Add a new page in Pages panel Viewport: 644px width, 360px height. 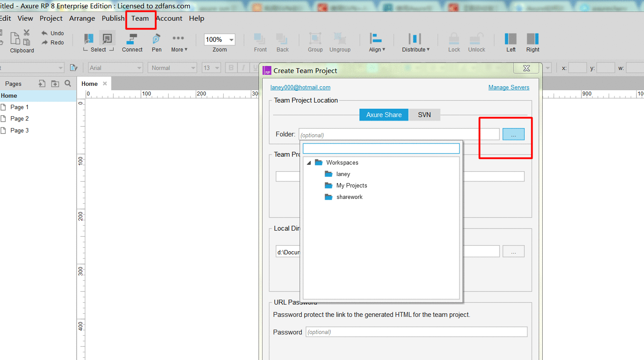pos(42,84)
